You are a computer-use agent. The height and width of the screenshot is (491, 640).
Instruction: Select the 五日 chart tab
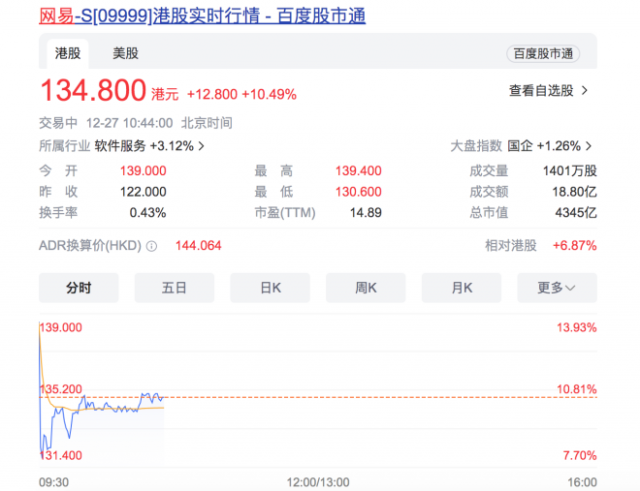[174, 288]
